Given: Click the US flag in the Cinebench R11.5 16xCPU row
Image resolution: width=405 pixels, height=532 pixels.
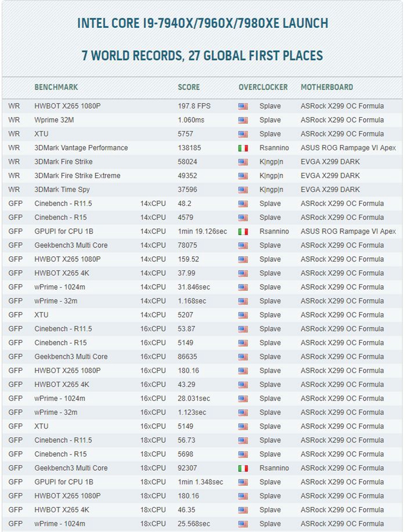Looking at the screenshot, I should coord(243,329).
